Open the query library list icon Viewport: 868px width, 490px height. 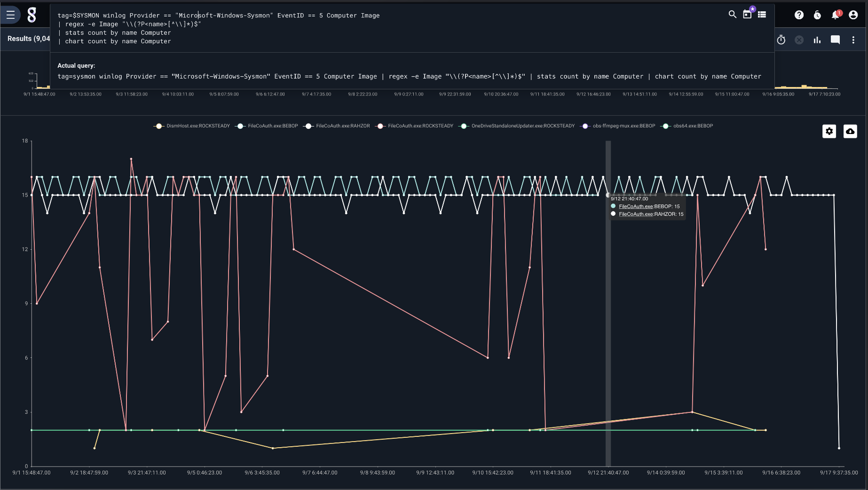tap(762, 15)
